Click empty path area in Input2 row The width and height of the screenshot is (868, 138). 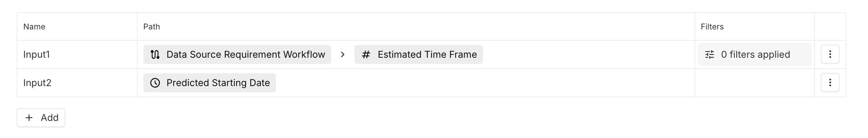click(485, 83)
